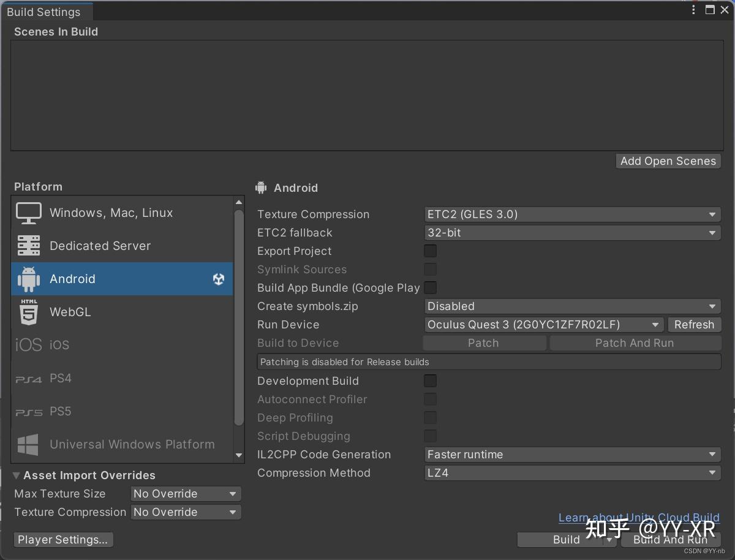Open the Learn about Unity Cloud Build link
The width and height of the screenshot is (735, 560).
[639, 517]
